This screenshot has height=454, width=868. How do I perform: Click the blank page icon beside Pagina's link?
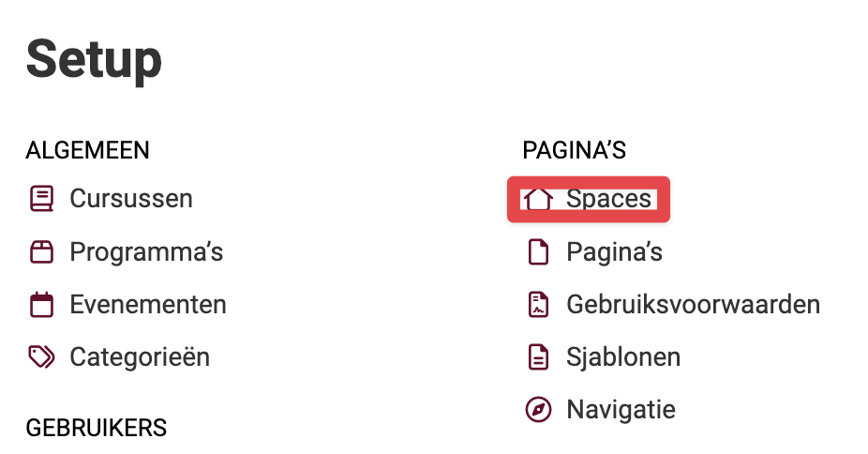tap(538, 252)
